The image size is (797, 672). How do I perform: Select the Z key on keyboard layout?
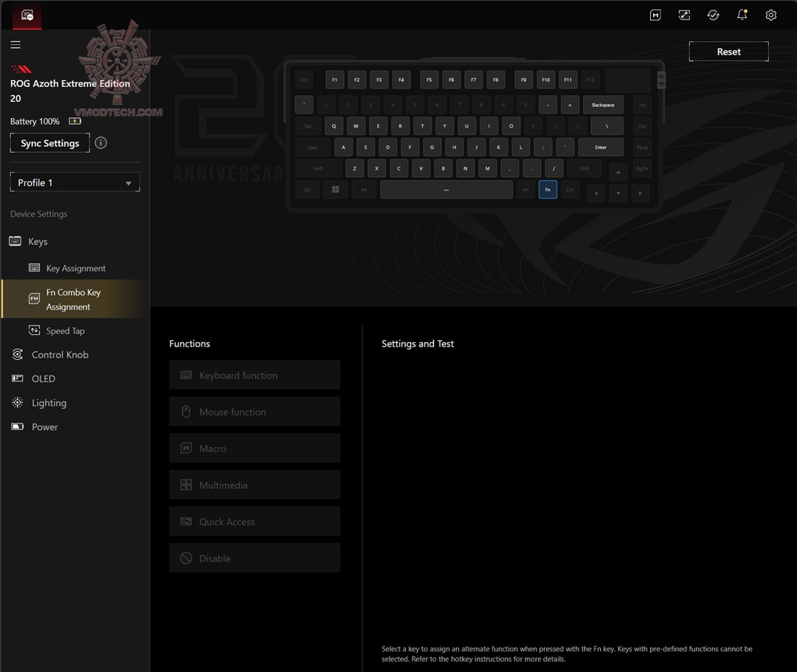coord(354,168)
